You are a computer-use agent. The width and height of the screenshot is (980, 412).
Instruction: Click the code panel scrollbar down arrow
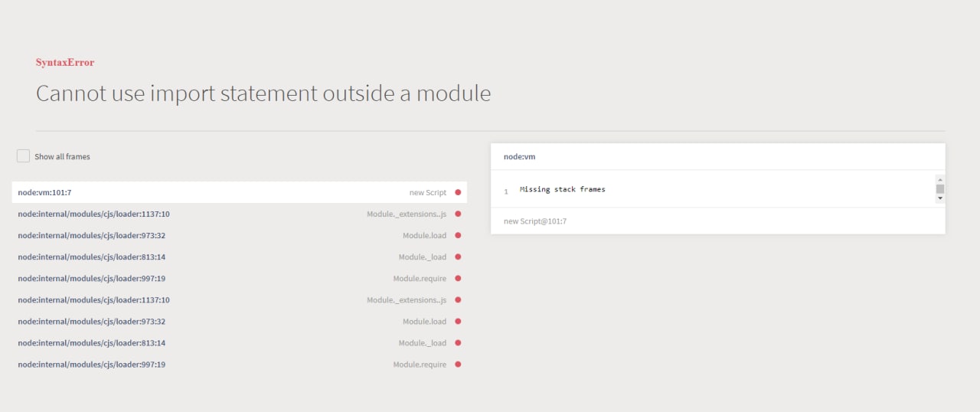click(940, 198)
